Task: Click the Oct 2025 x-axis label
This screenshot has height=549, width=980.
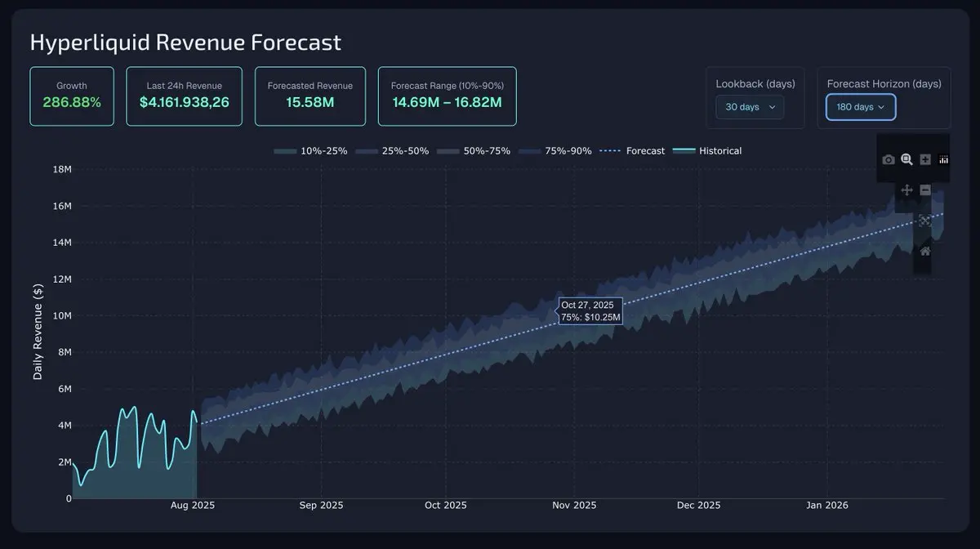Action: pos(444,506)
